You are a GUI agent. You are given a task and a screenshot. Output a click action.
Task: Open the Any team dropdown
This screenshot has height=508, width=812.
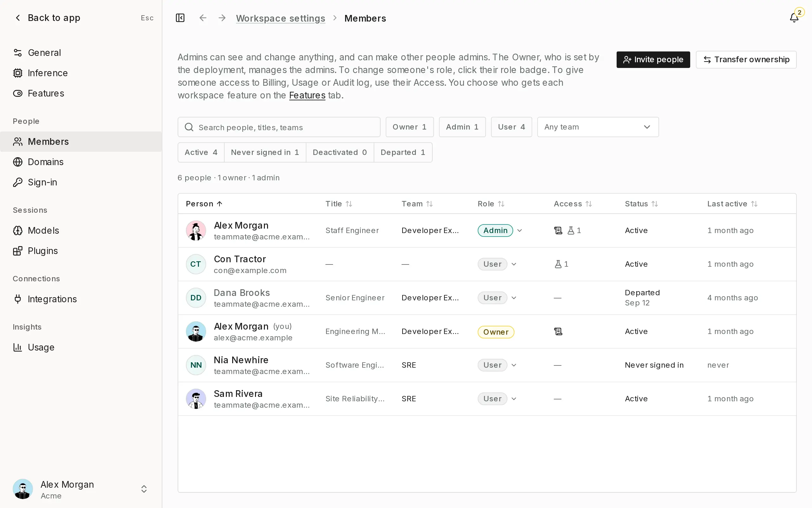tap(598, 127)
